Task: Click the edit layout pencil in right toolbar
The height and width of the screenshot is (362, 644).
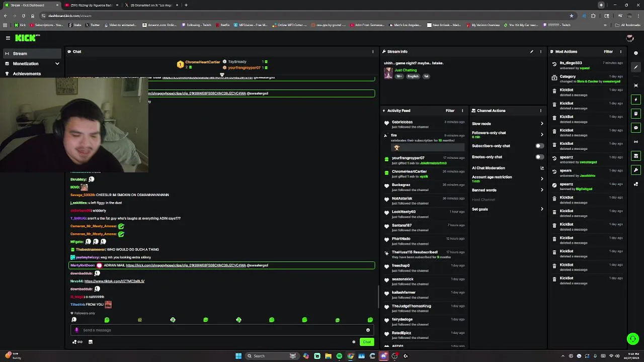Action: [x=636, y=67]
